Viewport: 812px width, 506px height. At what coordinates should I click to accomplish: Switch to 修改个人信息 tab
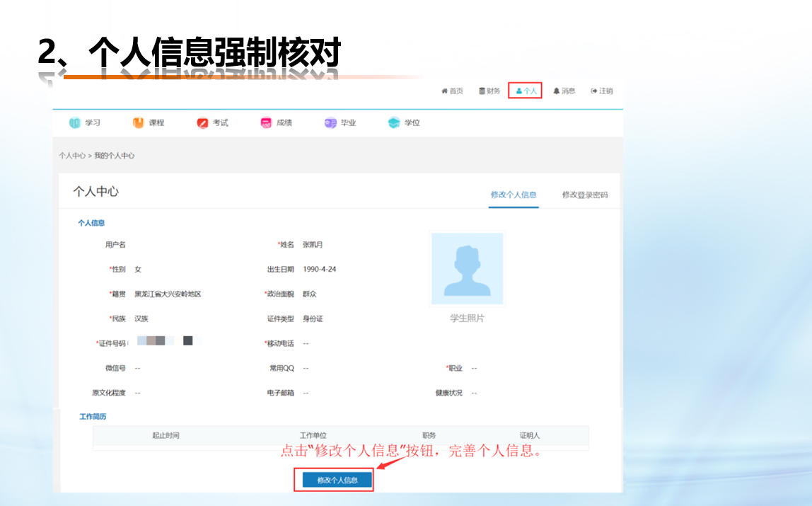pyautogui.click(x=514, y=195)
